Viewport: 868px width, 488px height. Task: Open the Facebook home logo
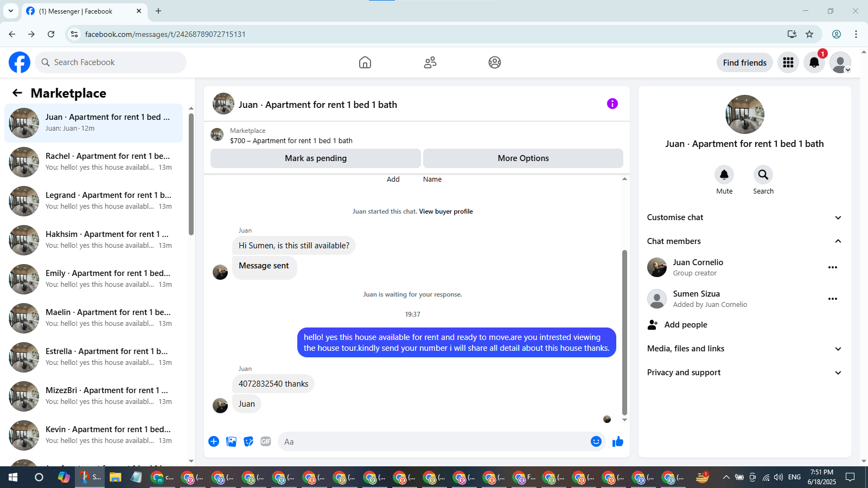pos(20,62)
